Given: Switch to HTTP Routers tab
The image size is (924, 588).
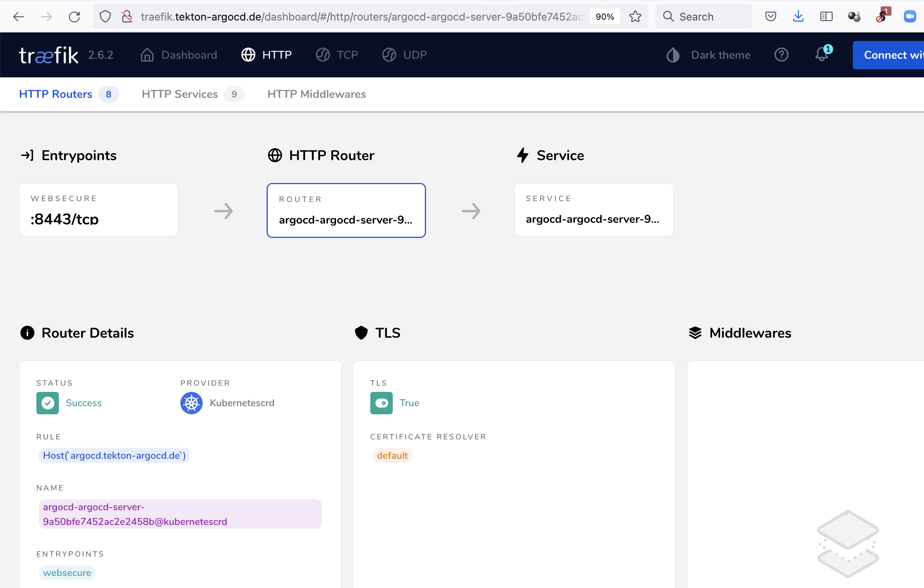Looking at the screenshot, I should (56, 94).
